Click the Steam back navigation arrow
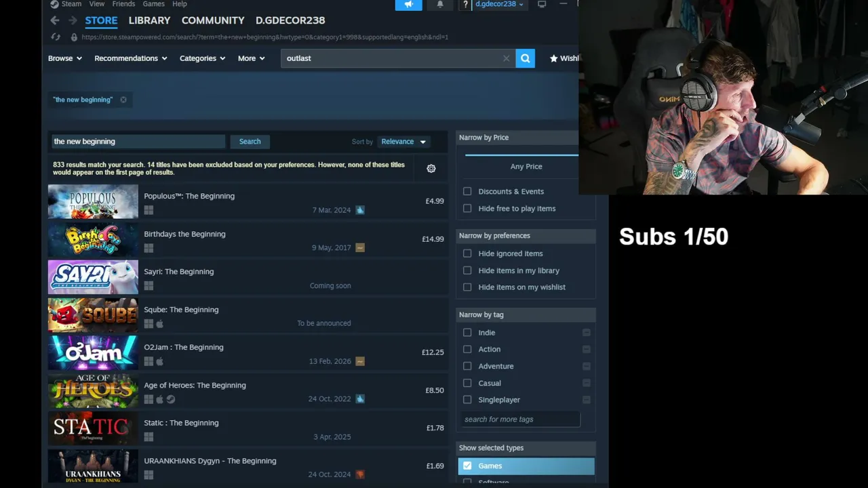The height and width of the screenshot is (488, 868). pos(55,21)
